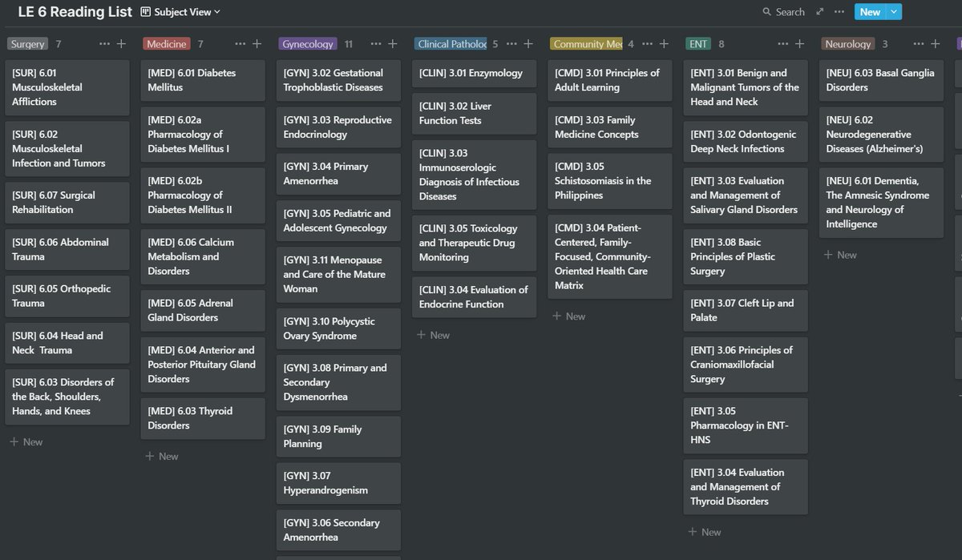Click the Surgery group tag

pos(28,44)
